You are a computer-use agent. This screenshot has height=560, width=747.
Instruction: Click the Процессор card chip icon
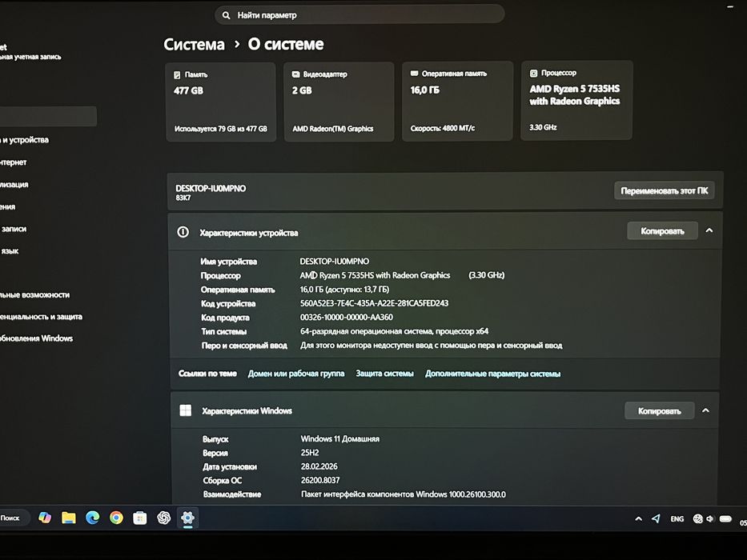coord(533,73)
